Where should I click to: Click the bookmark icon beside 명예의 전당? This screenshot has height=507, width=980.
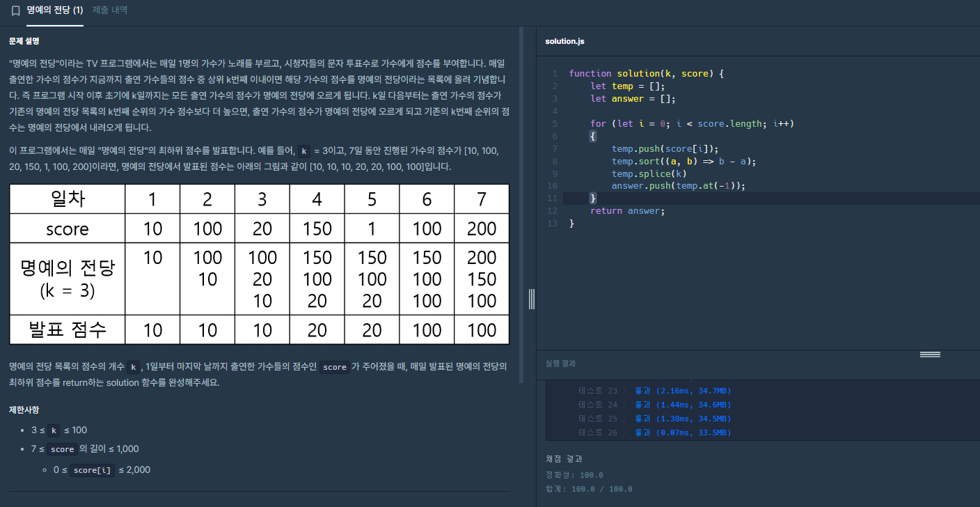coord(16,11)
